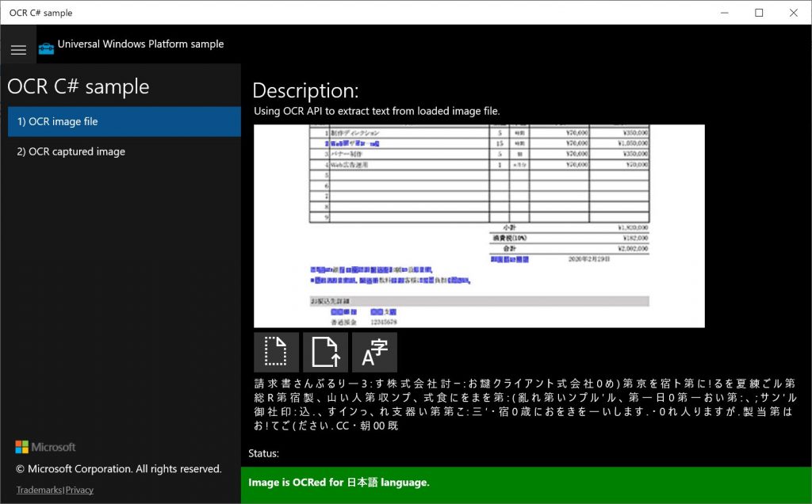The height and width of the screenshot is (504, 812).
Task: Click the 'Universal Windows Platform sample' header text
Action: tap(141, 44)
